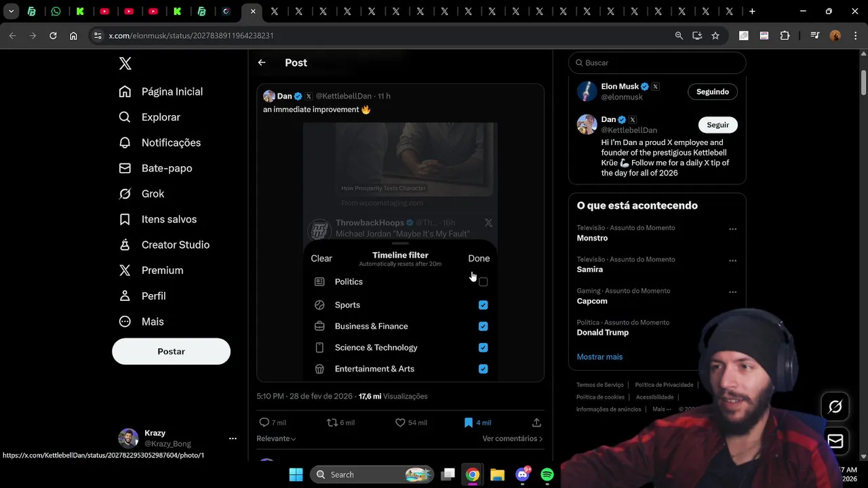The width and height of the screenshot is (868, 488).
Task: Open Acessibilidade footer link
Action: [x=654, y=397]
